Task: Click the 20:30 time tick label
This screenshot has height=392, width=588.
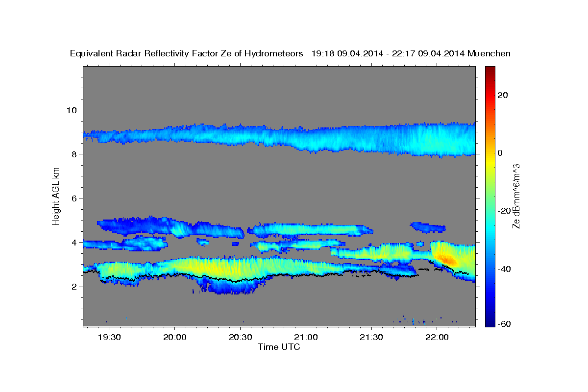Action: 241,338
